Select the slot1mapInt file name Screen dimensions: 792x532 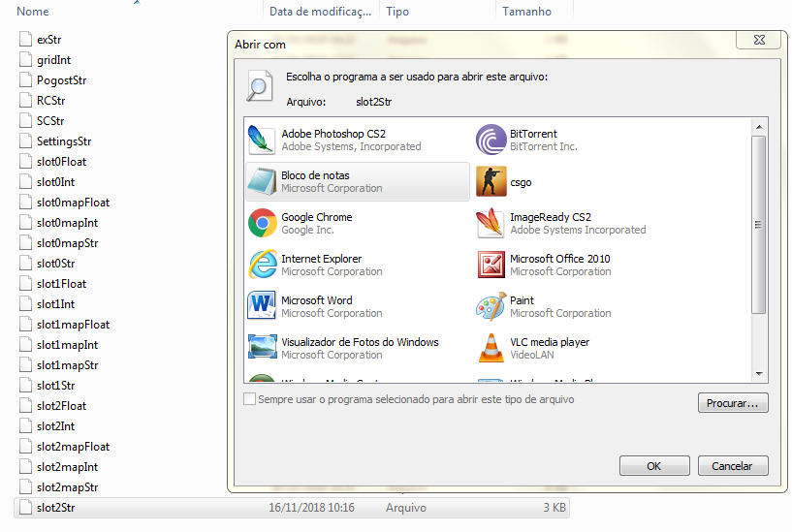[67, 345]
